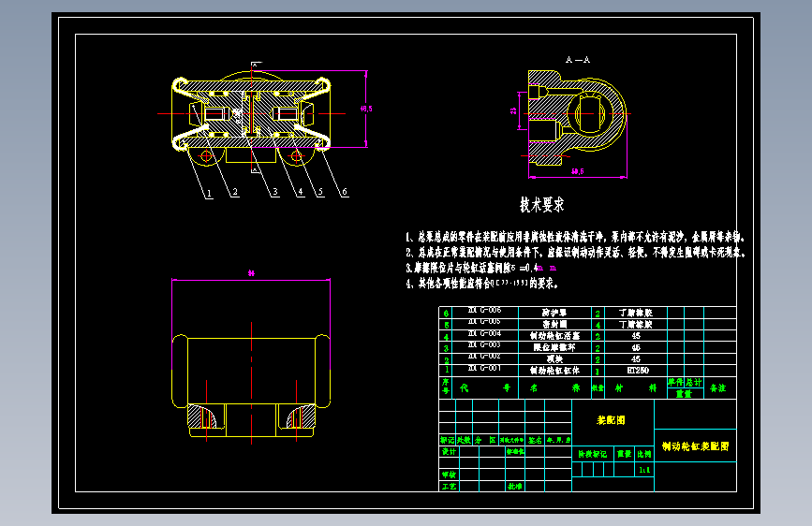Select balloon number 2 leader label
This screenshot has width=812, height=526.
[235, 192]
